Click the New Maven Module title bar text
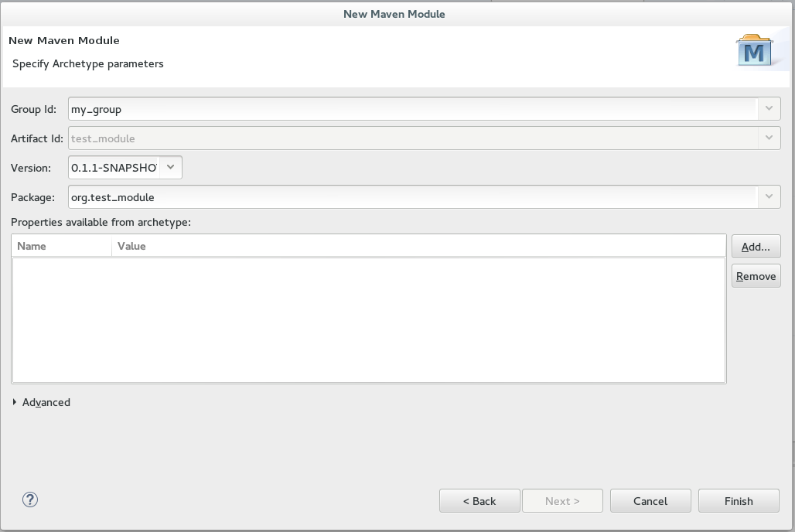This screenshot has width=795, height=532. pos(394,14)
